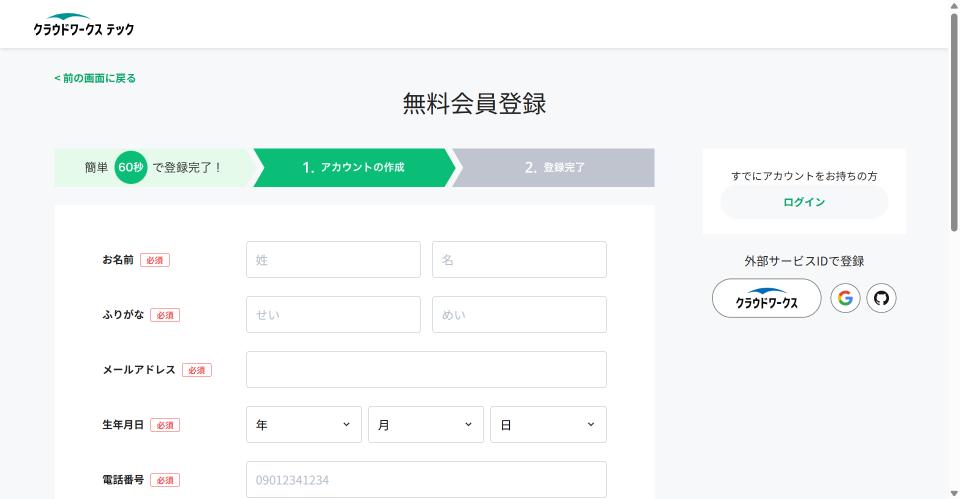Click the page vertical scrollbar
Screen dimensions: 960x499
pyautogui.click(x=954, y=122)
